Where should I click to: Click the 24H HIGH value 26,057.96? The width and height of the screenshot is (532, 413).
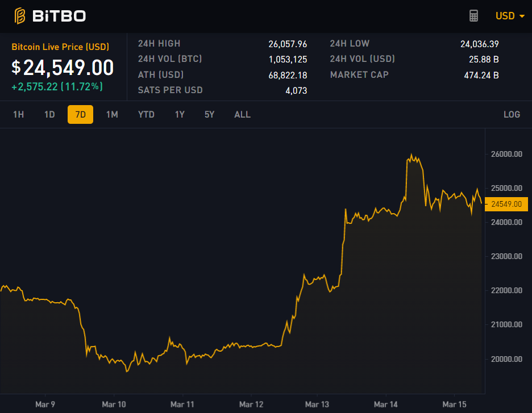coord(288,44)
